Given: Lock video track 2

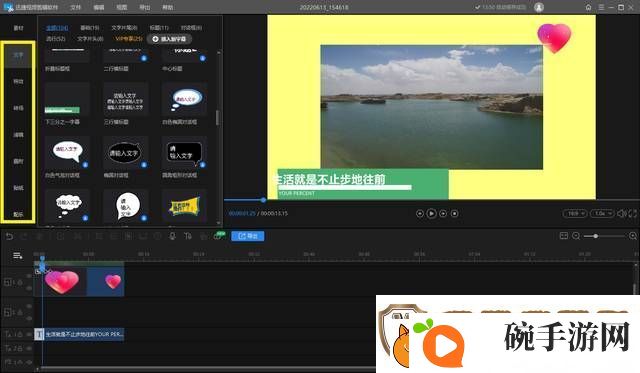Looking at the screenshot, I should [20, 313].
